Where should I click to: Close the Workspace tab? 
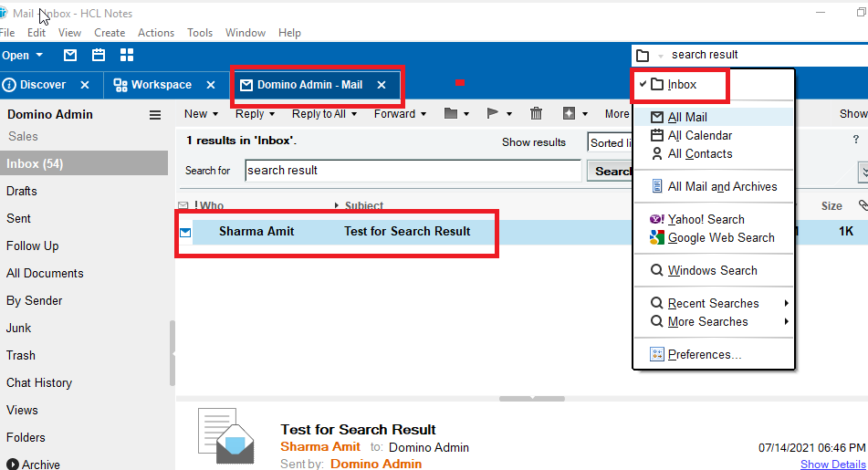[x=211, y=85]
